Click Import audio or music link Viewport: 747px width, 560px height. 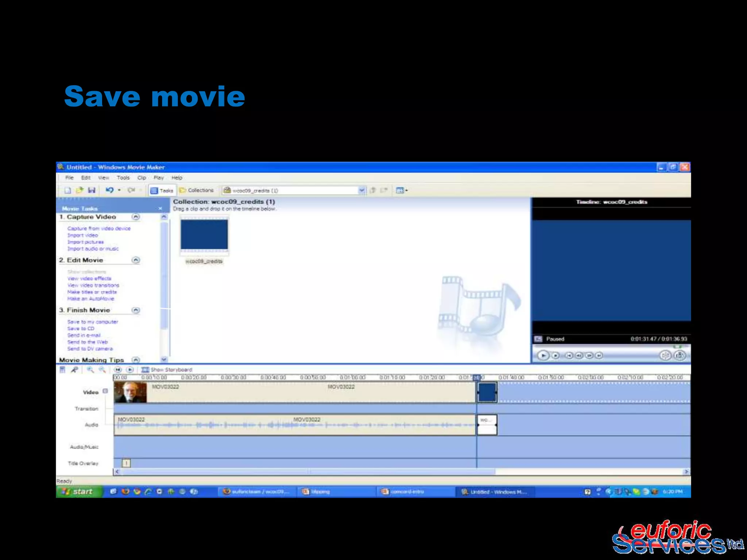(x=93, y=249)
